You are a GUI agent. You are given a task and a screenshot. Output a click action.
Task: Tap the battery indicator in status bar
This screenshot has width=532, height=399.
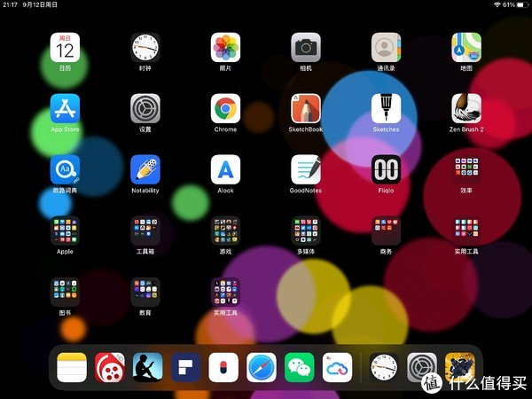(x=523, y=4)
